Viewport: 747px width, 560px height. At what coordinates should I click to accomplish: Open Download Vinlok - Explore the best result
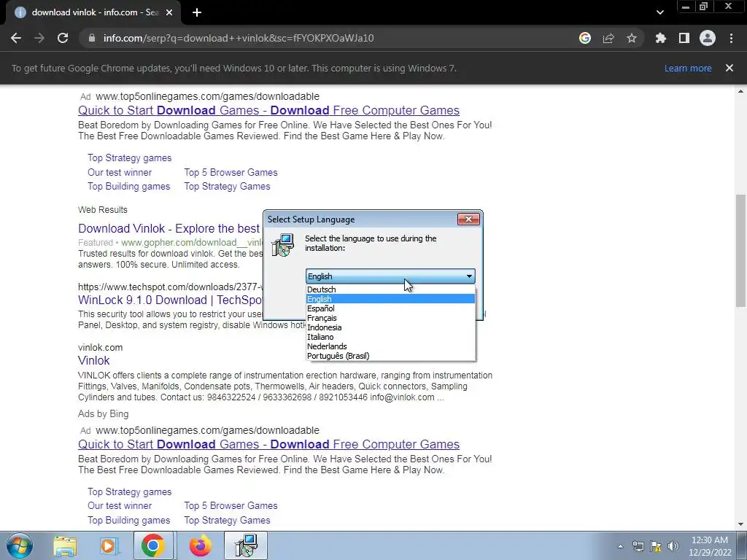[x=169, y=228]
